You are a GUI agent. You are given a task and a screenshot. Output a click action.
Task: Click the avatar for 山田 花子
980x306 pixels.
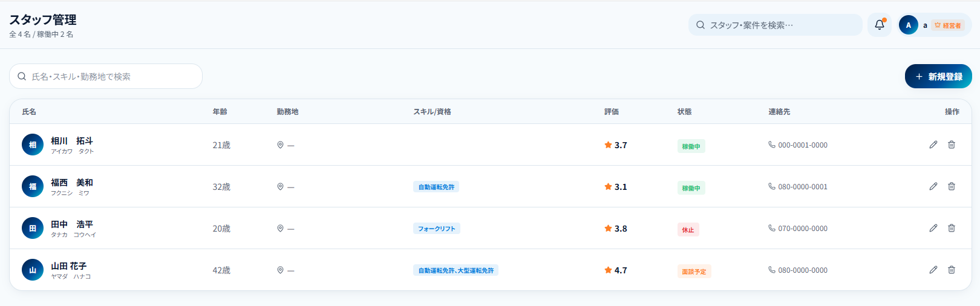(x=33, y=270)
